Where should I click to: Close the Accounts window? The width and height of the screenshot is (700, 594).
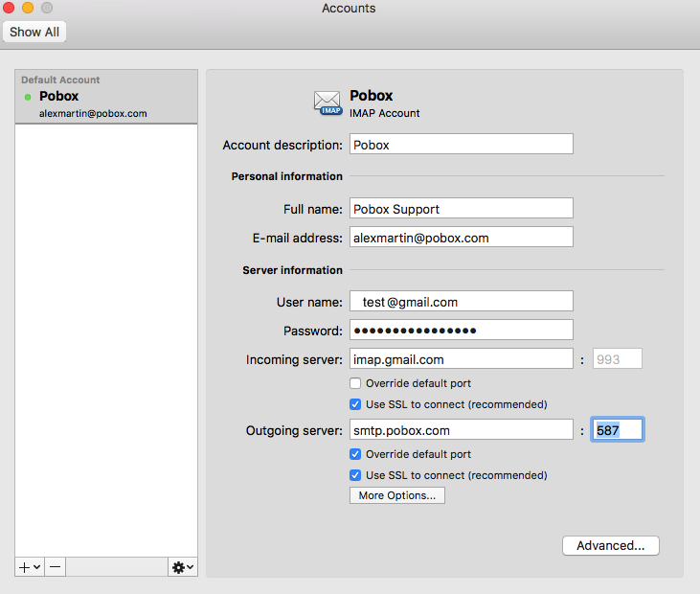click(9, 8)
